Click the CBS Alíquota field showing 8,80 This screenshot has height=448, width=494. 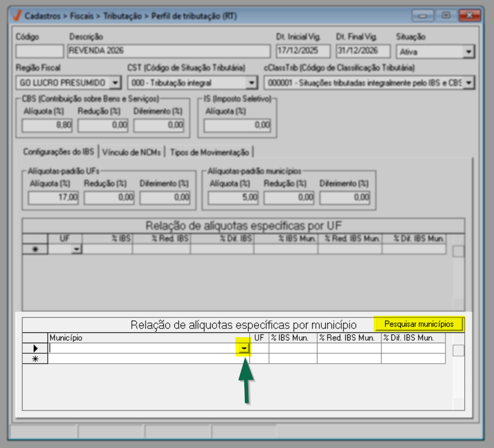pos(47,125)
